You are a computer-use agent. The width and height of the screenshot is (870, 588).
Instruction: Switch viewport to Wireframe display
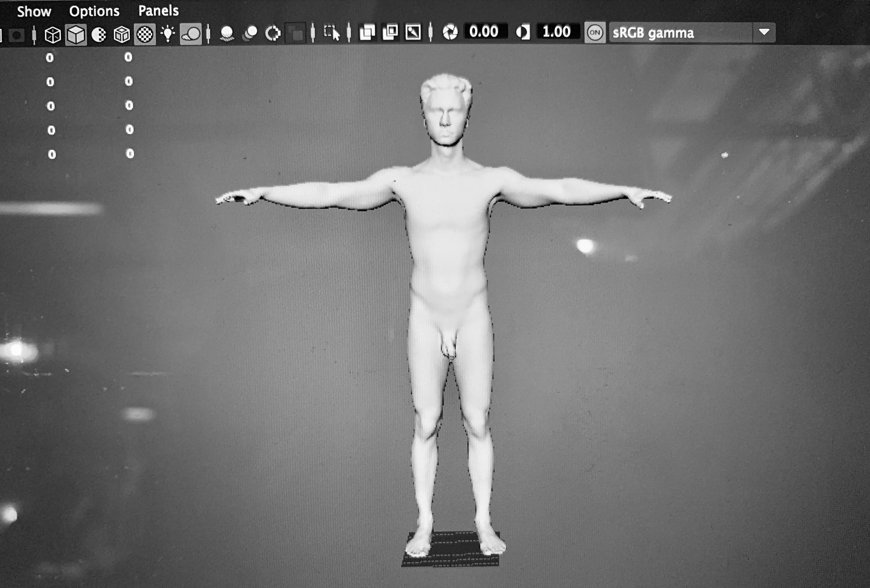[53, 35]
